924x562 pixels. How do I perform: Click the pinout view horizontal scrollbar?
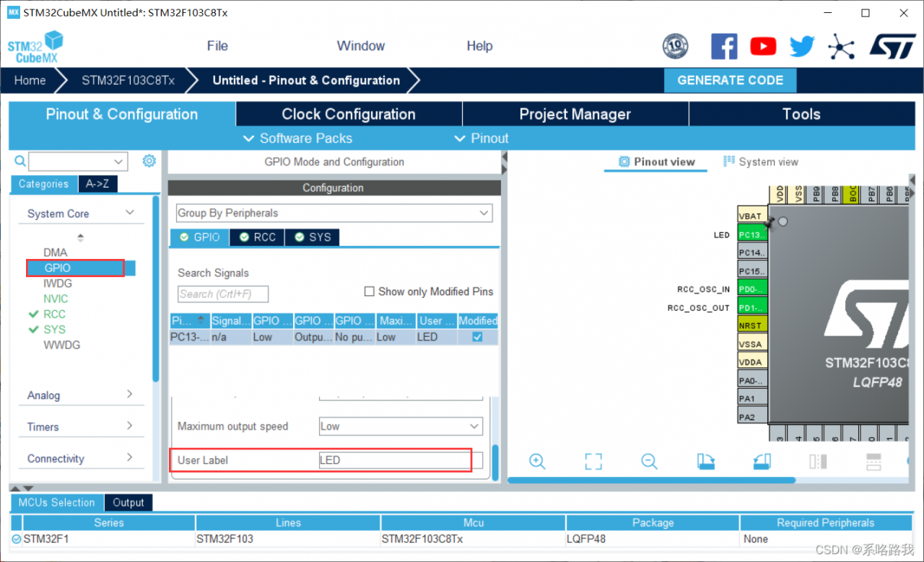click(x=652, y=480)
